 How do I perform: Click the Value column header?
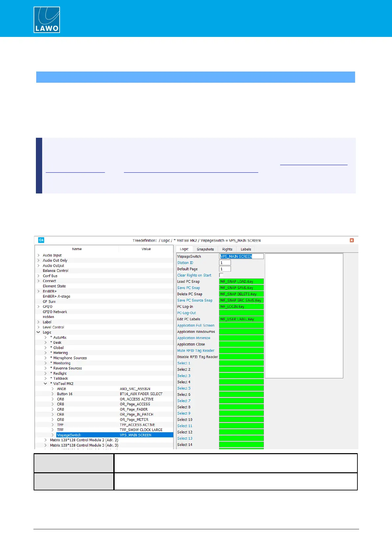coord(146,249)
